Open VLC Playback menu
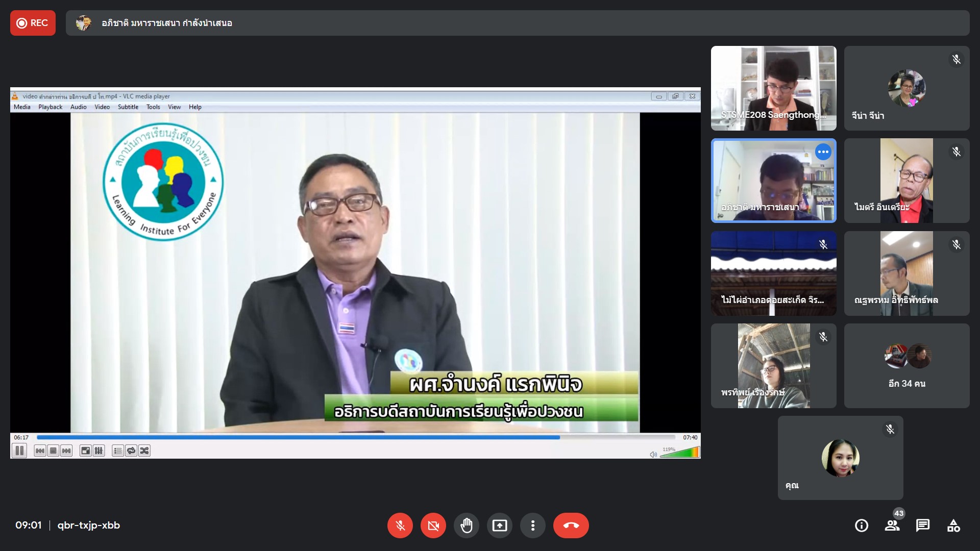 coord(50,107)
